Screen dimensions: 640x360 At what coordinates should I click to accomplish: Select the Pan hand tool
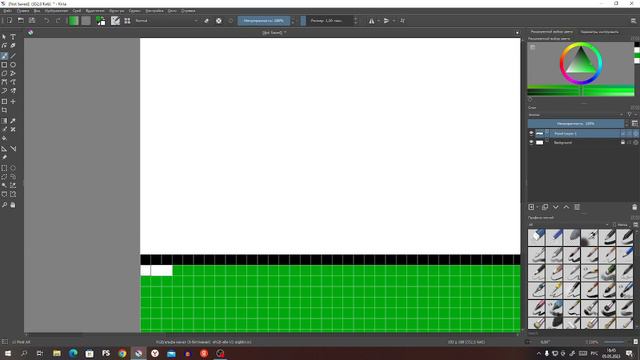(x=13, y=205)
